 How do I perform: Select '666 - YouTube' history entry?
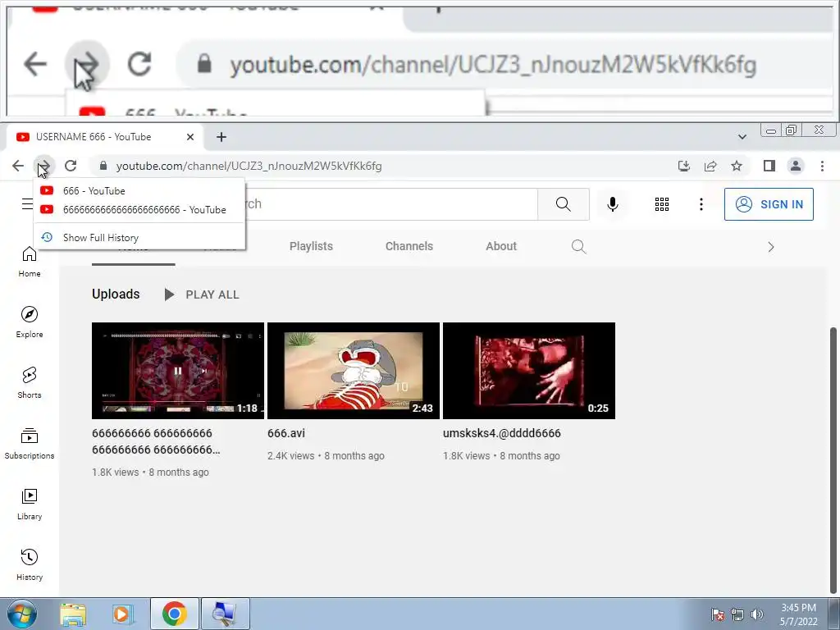(x=139, y=190)
